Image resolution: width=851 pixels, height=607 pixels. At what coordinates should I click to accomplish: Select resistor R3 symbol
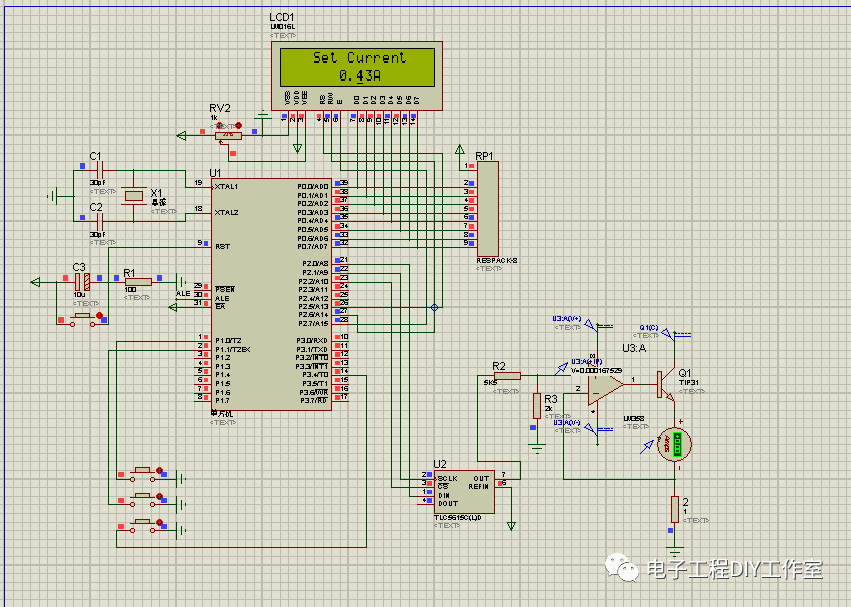pyautogui.click(x=537, y=406)
